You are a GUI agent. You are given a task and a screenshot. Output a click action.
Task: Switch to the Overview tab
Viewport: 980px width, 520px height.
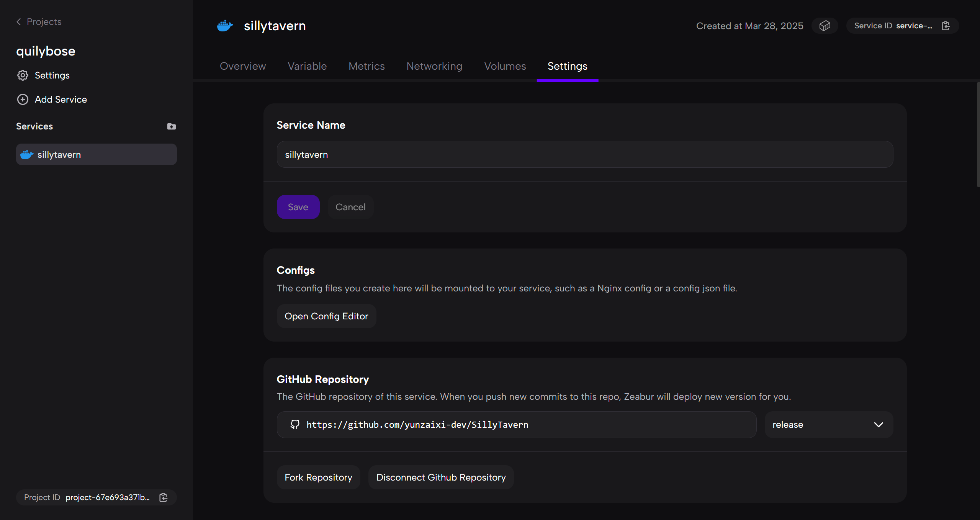tap(242, 66)
